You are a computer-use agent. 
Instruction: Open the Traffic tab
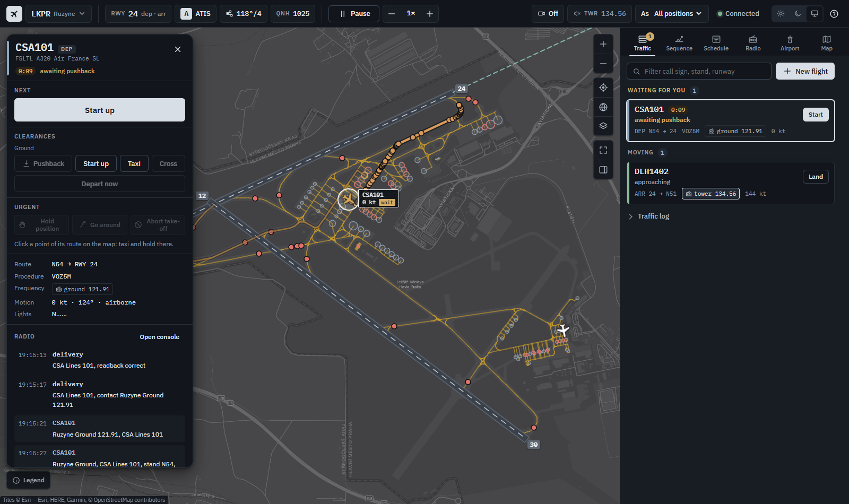coord(643,43)
